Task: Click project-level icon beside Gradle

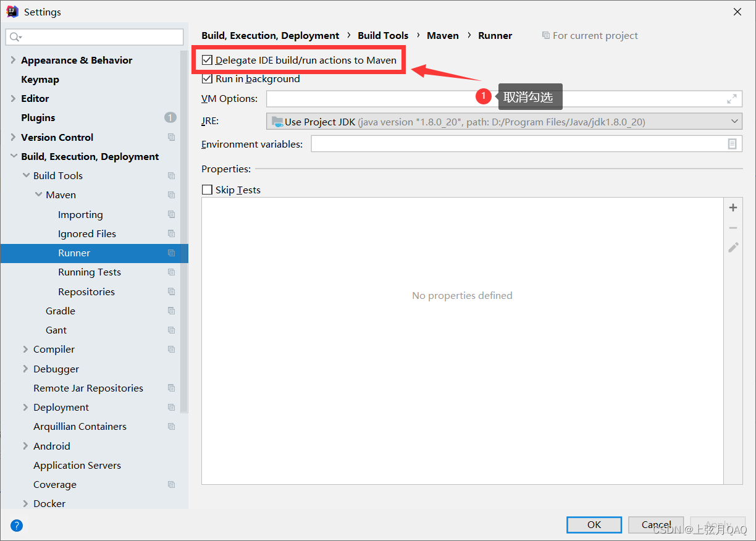Action: pos(172,311)
